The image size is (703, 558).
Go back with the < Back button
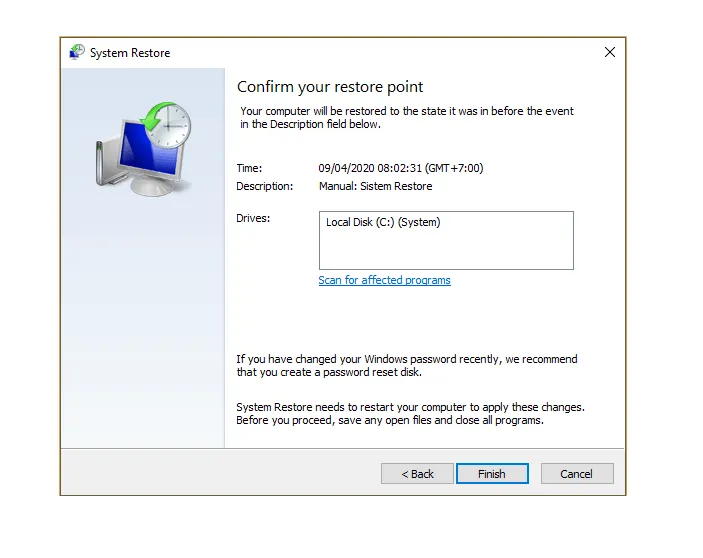(417, 473)
